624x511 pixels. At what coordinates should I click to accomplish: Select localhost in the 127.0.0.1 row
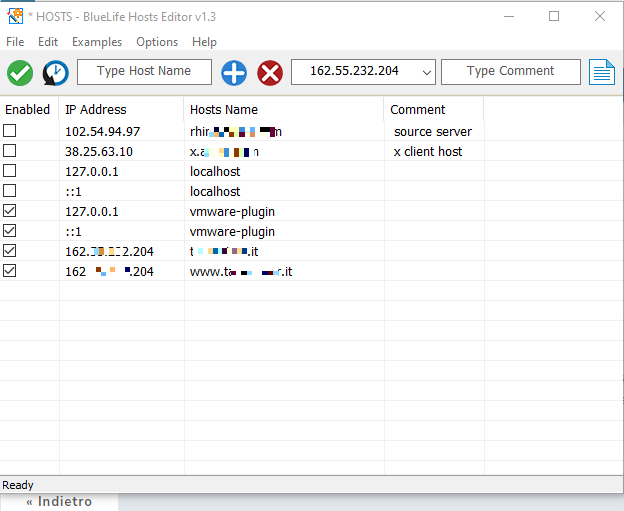(x=215, y=172)
